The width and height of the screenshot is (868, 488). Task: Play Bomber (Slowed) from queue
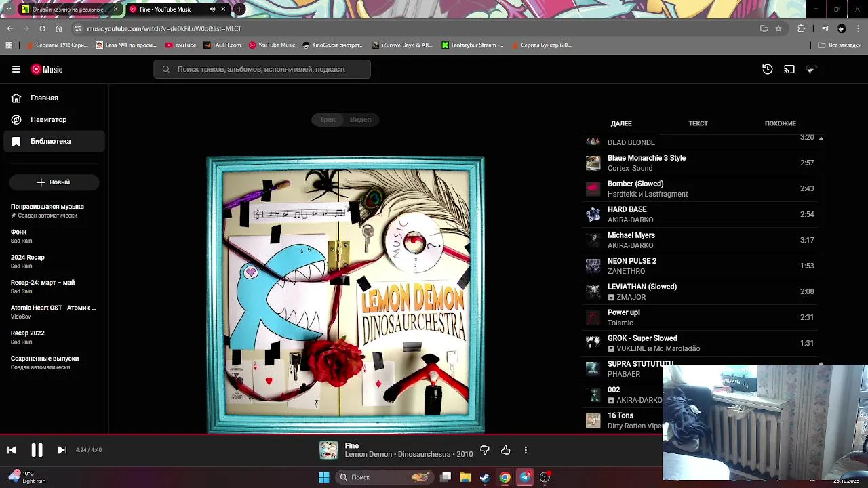[x=700, y=189]
